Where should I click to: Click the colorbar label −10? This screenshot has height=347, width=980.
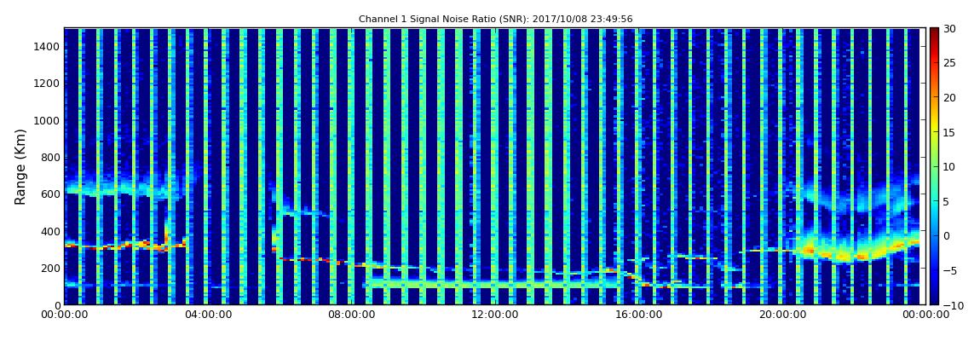click(953, 305)
